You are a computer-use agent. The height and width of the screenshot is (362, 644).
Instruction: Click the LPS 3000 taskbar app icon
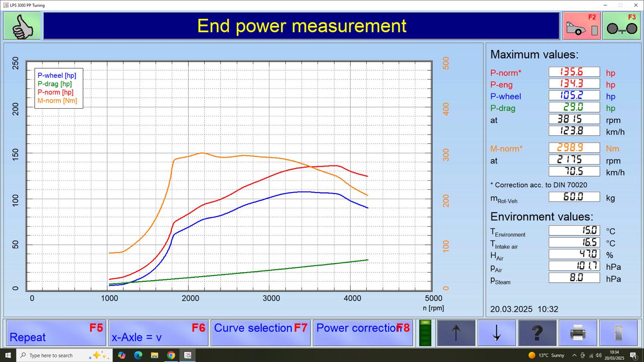click(x=188, y=355)
